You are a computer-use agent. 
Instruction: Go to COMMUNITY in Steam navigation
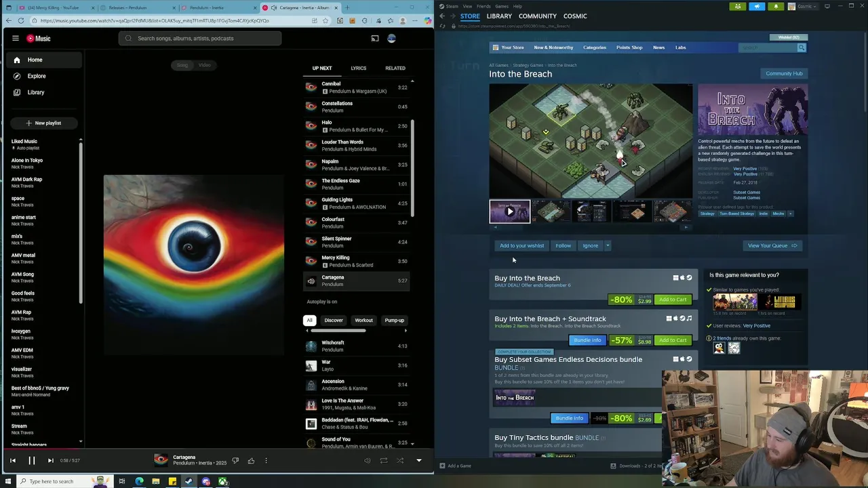click(538, 16)
